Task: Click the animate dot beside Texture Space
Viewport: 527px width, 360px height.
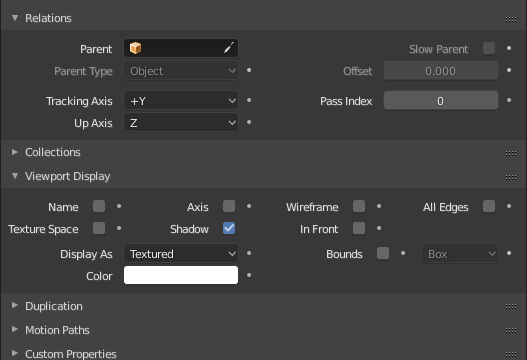Action: coord(119,228)
